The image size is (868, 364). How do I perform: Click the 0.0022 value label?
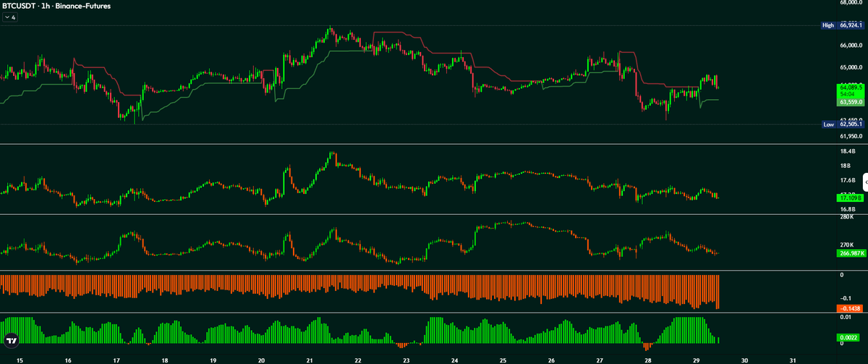[x=849, y=337]
